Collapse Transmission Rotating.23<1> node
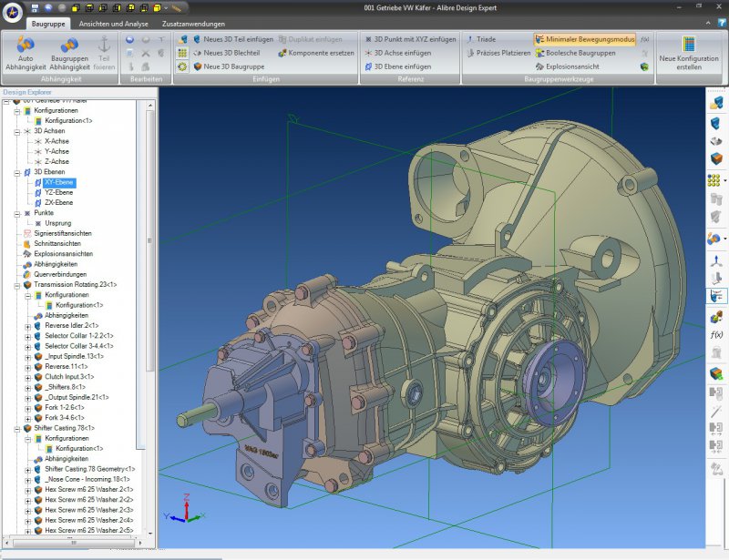729x560 pixels. click(17, 285)
